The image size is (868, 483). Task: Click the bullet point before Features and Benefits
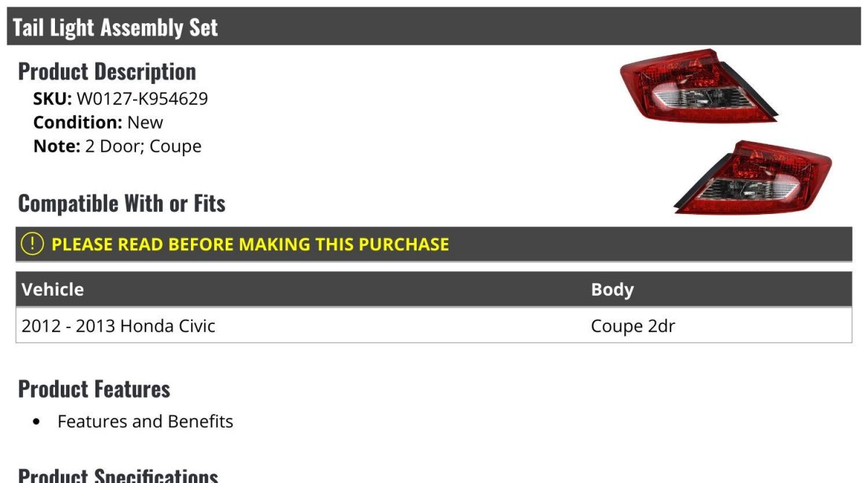point(36,422)
